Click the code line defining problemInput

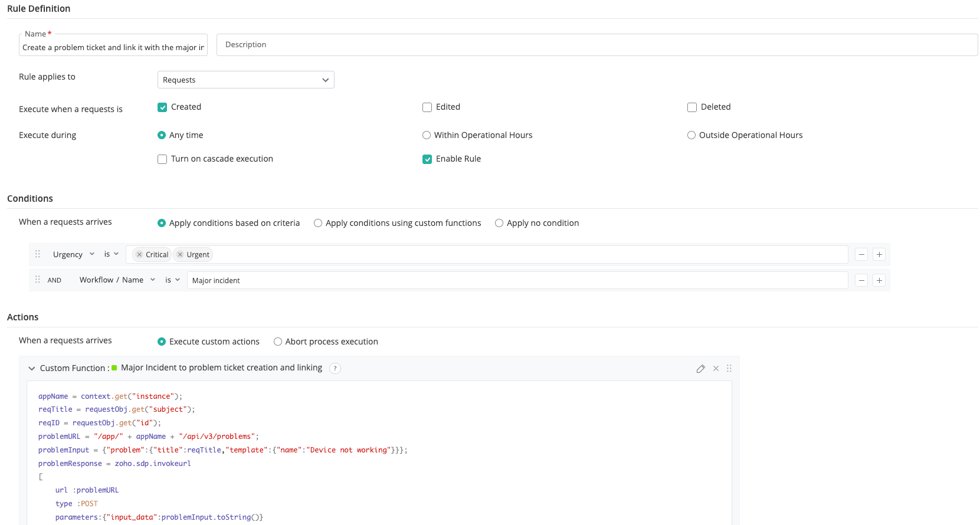click(223, 450)
